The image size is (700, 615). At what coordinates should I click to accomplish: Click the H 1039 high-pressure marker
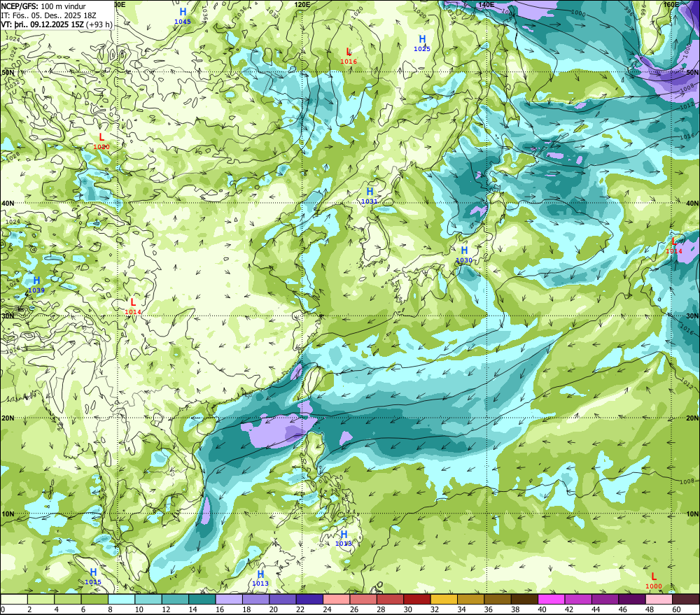[x=36, y=285]
